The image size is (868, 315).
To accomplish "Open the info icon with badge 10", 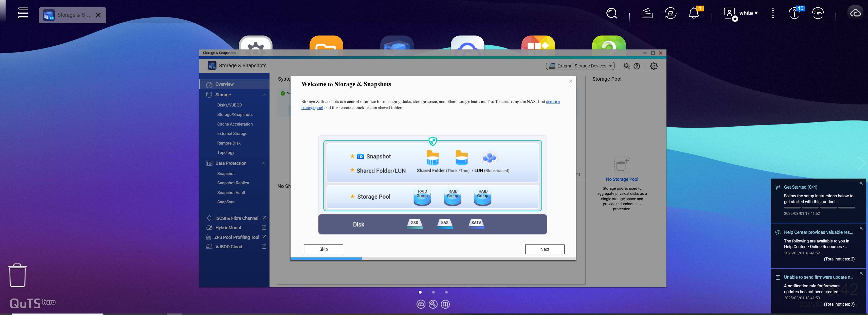I will [794, 13].
